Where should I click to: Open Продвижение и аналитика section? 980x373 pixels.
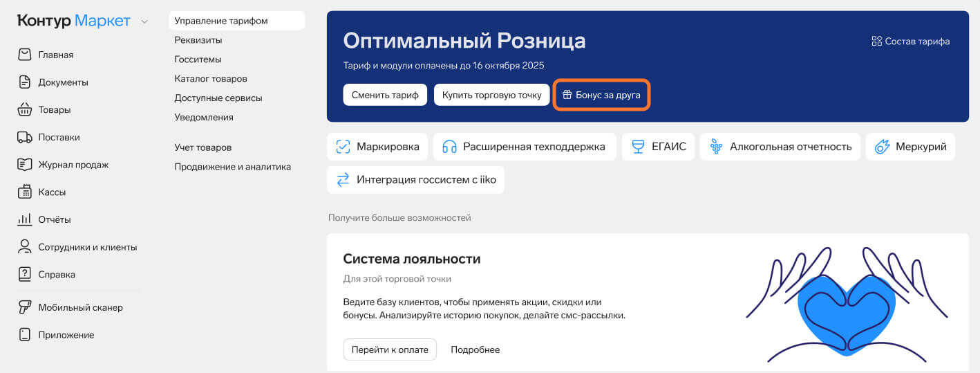[233, 167]
